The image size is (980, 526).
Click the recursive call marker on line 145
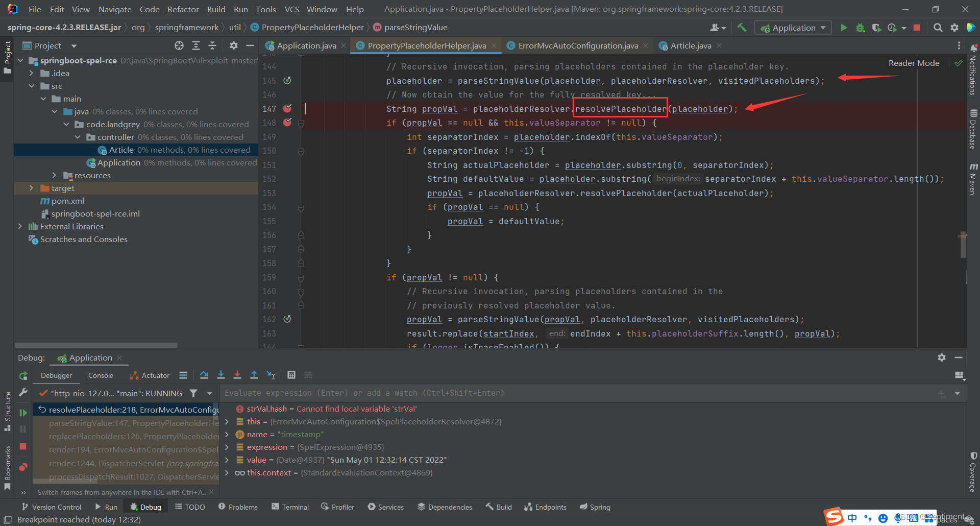(287, 80)
